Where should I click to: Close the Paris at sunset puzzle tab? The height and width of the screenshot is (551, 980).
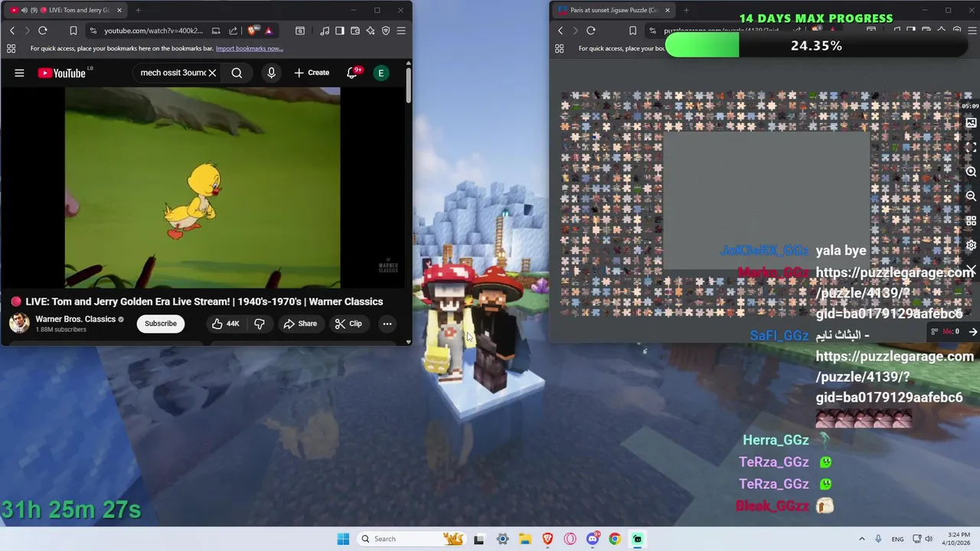668,10
